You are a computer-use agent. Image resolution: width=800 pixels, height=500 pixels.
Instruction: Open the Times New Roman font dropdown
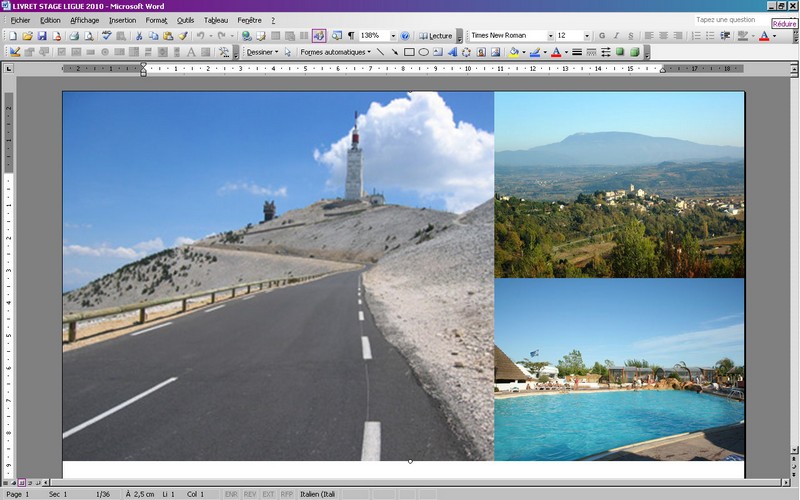point(549,36)
